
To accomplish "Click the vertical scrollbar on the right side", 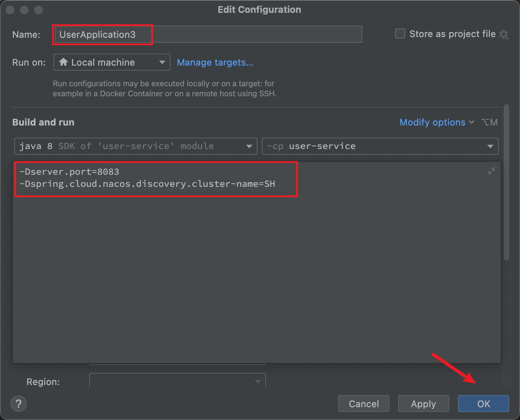I will click(x=506, y=183).
